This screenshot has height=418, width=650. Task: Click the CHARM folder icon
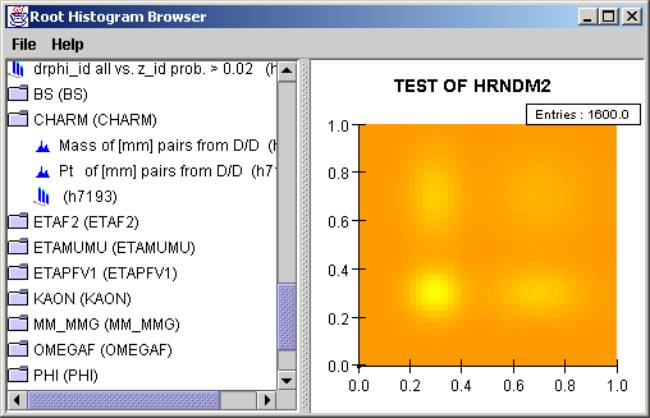coord(17,120)
